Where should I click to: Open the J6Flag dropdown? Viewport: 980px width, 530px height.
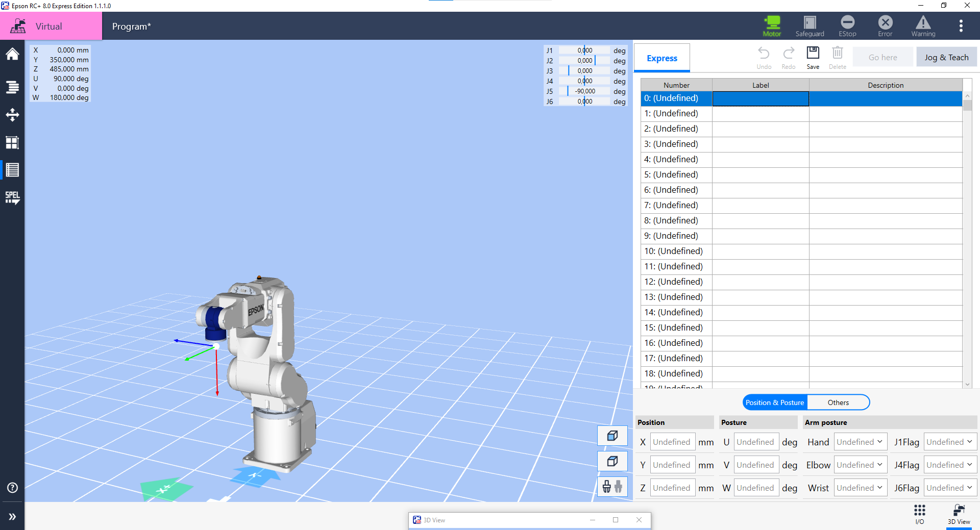pos(950,488)
